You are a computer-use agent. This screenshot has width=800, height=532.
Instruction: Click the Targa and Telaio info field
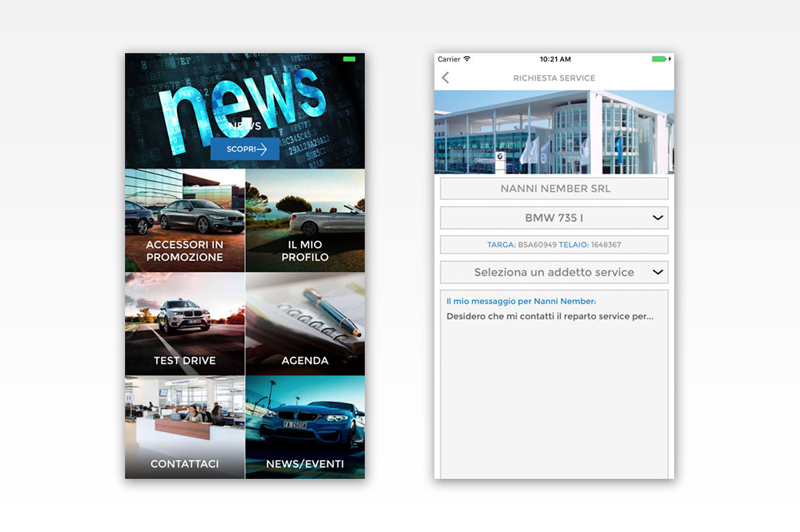click(554, 245)
